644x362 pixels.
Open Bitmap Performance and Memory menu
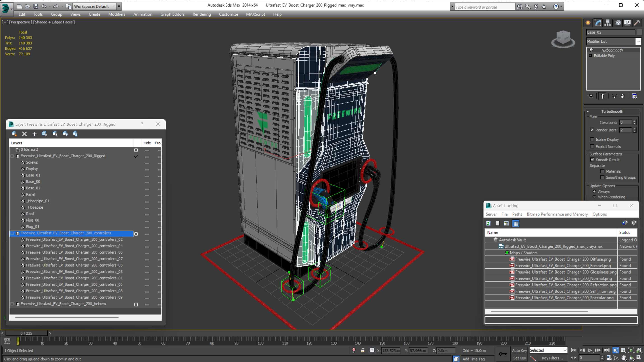(557, 214)
